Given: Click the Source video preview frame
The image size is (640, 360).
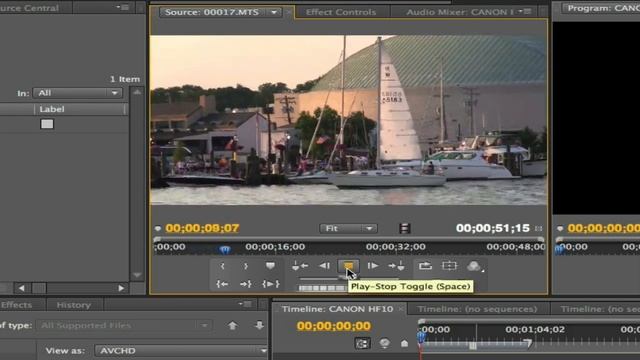Looking at the screenshot, I should point(349,120).
